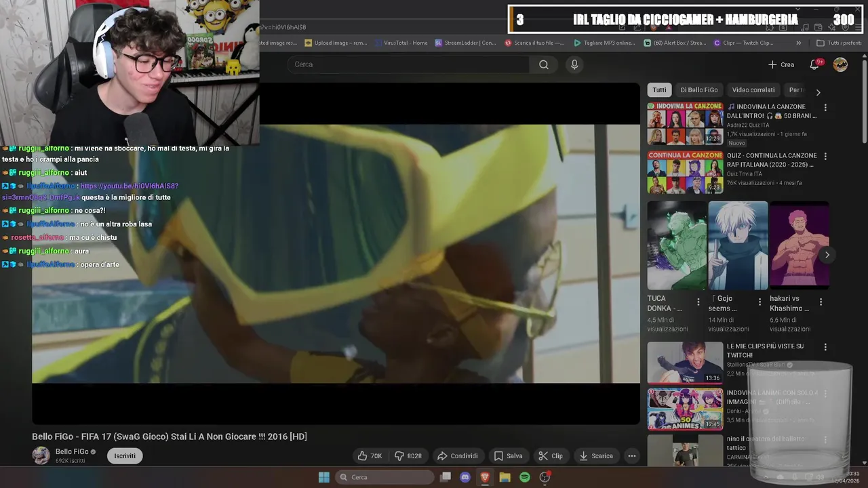This screenshot has width=868, height=488.
Task: Open OBS Studio taskbar icon
Action: tap(545, 477)
